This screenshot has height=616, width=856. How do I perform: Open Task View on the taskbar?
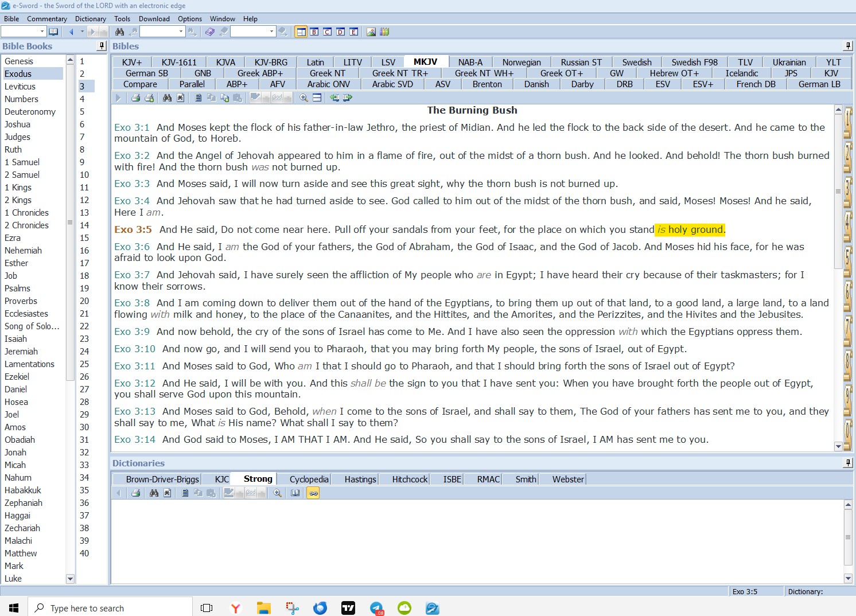pos(207,608)
